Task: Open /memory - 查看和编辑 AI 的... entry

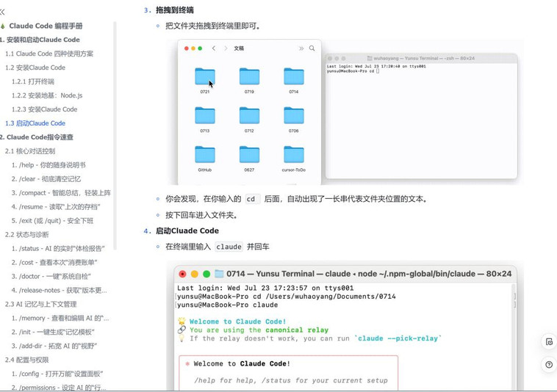Action: [60, 318]
